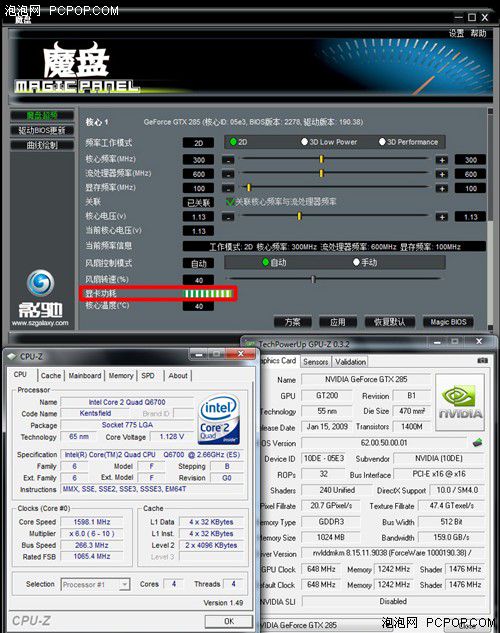Click the minus button for core frequency

click(x=228, y=160)
